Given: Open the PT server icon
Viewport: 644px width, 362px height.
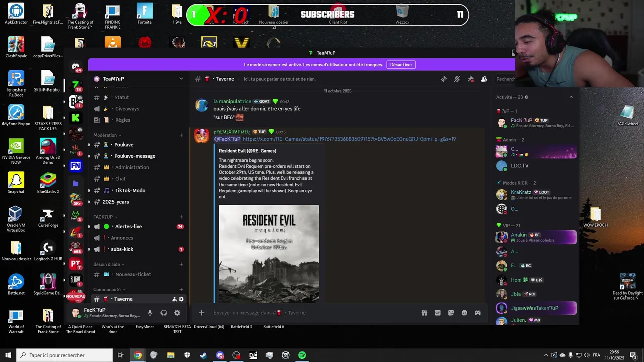Looking at the screenshot, I should tap(76, 263).
